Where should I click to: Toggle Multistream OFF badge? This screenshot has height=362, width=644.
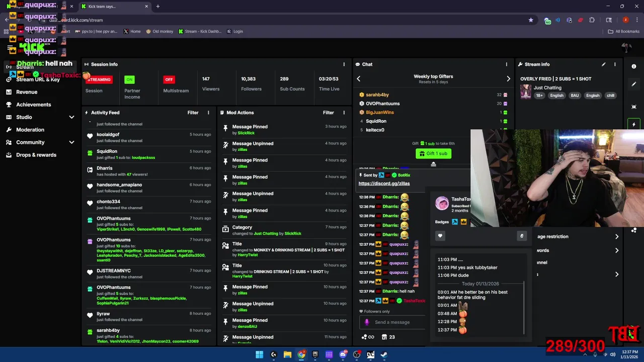(x=169, y=79)
